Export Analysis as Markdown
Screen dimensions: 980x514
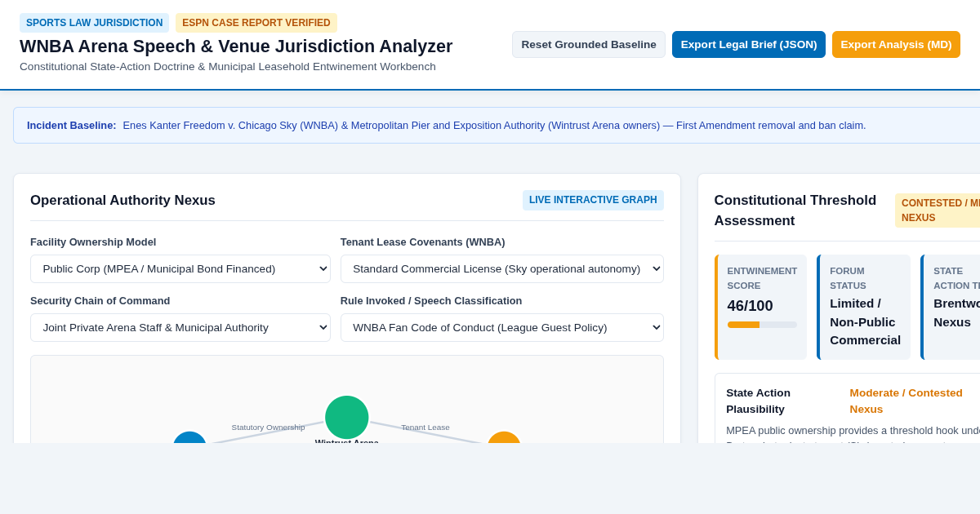click(896, 44)
